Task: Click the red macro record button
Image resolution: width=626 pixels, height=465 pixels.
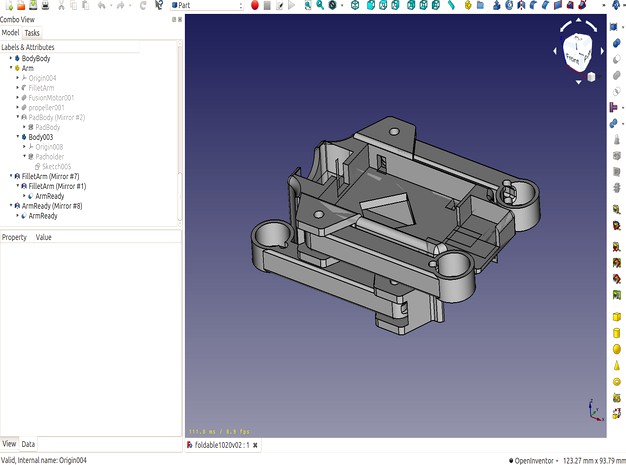Action: [x=254, y=5]
